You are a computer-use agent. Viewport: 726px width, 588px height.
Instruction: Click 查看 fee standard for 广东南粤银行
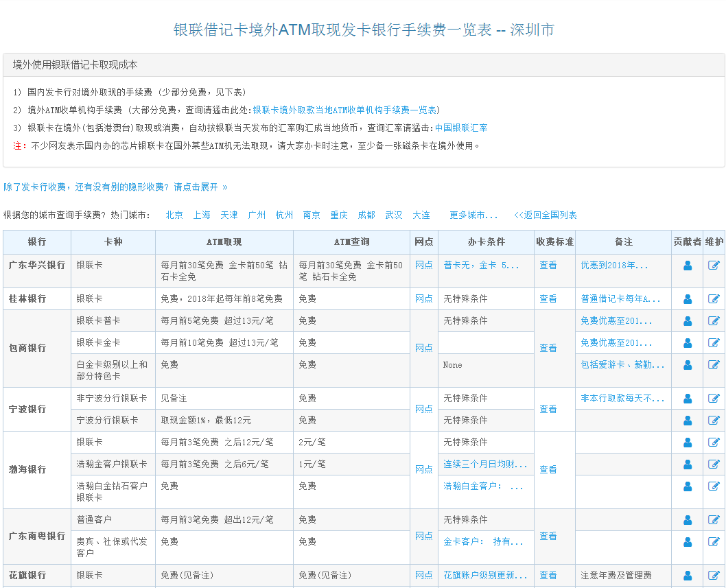[x=548, y=536]
